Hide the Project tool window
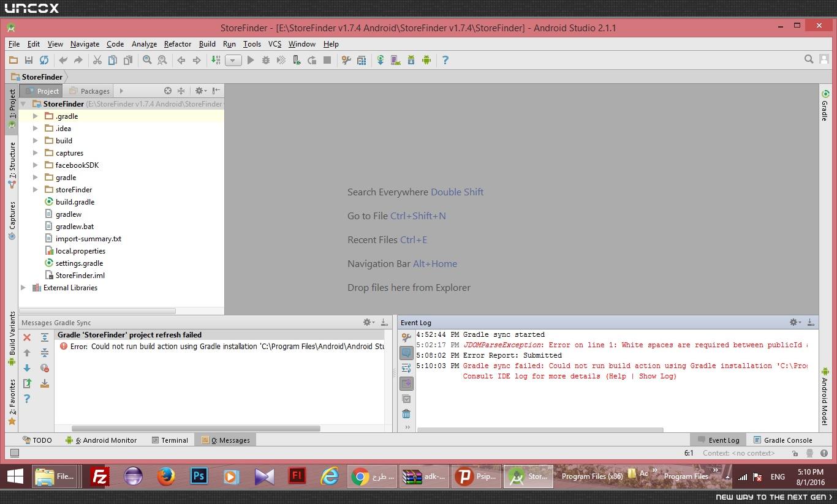Image resolution: width=837 pixels, height=504 pixels. 216,91
